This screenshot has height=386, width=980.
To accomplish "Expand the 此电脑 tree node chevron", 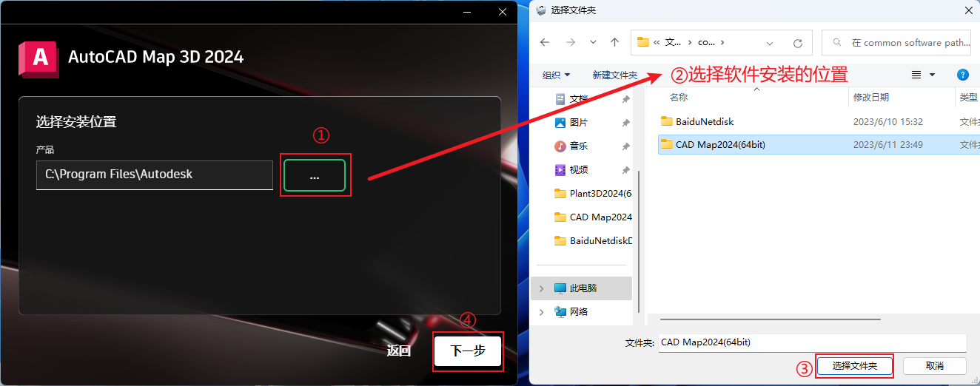I will (x=542, y=288).
